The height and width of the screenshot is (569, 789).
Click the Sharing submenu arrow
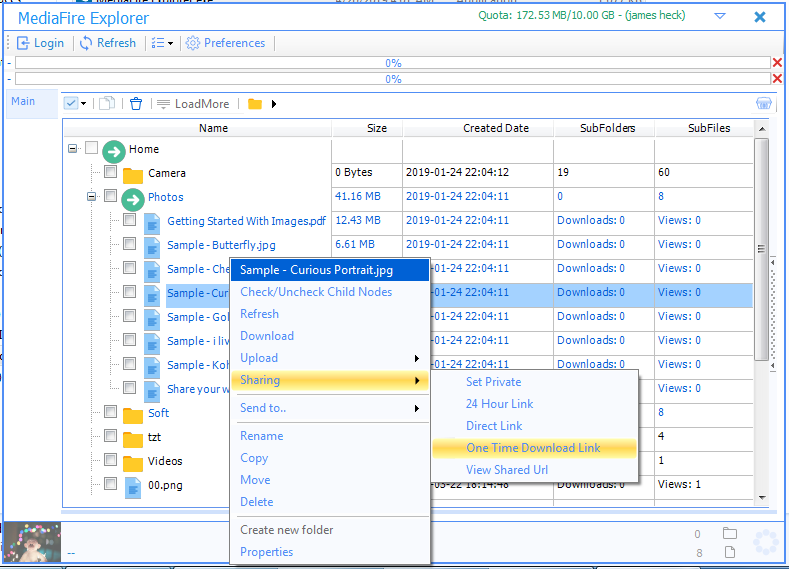[417, 380]
